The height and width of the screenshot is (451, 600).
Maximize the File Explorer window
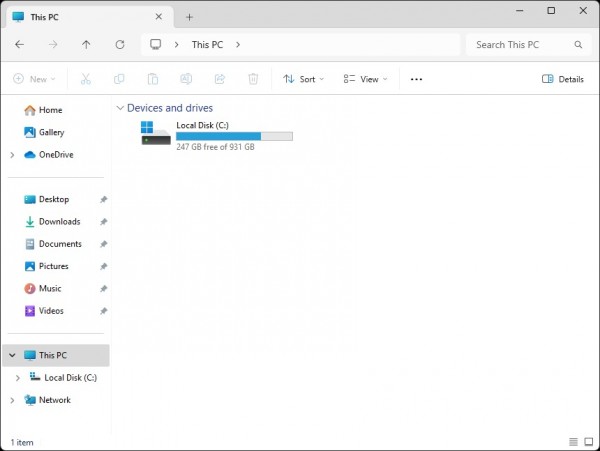click(551, 11)
